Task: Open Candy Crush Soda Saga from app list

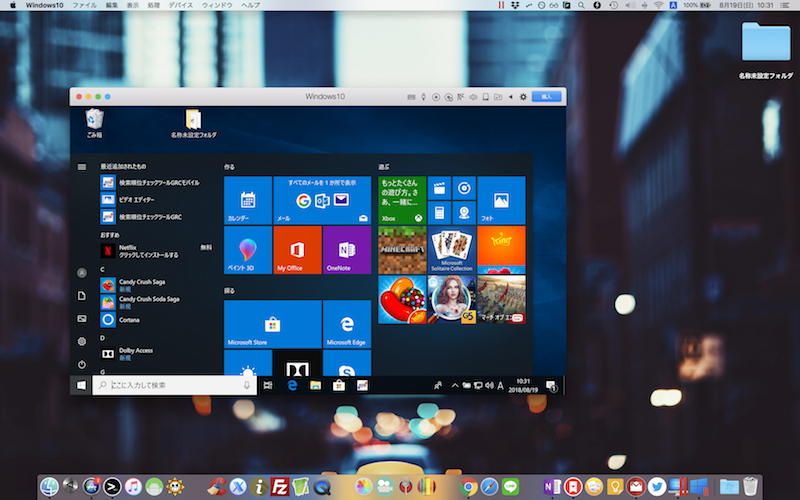Action: [x=140, y=300]
